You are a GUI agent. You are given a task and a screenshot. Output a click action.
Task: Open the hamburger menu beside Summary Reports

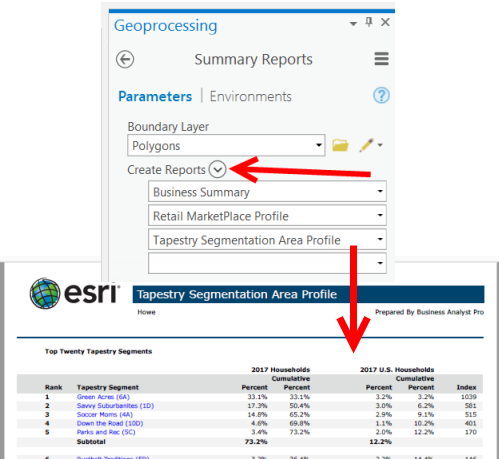tap(381, 59)
